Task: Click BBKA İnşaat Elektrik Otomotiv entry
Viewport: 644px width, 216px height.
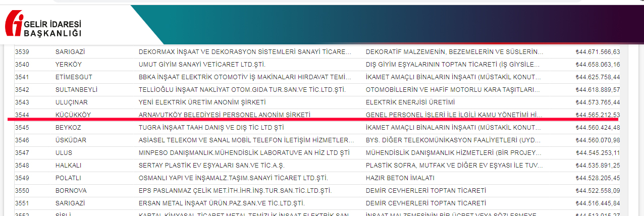Action: click(245, 77)
